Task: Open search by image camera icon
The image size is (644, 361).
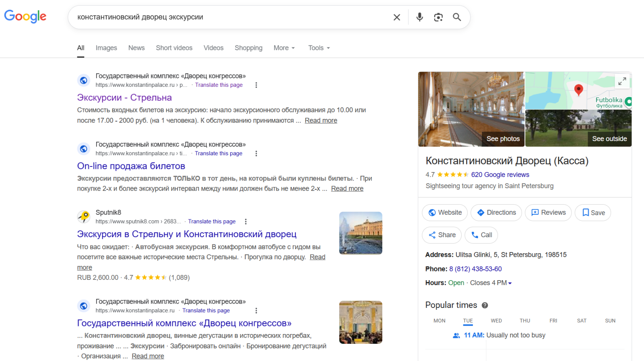Action: click(438, 17)
